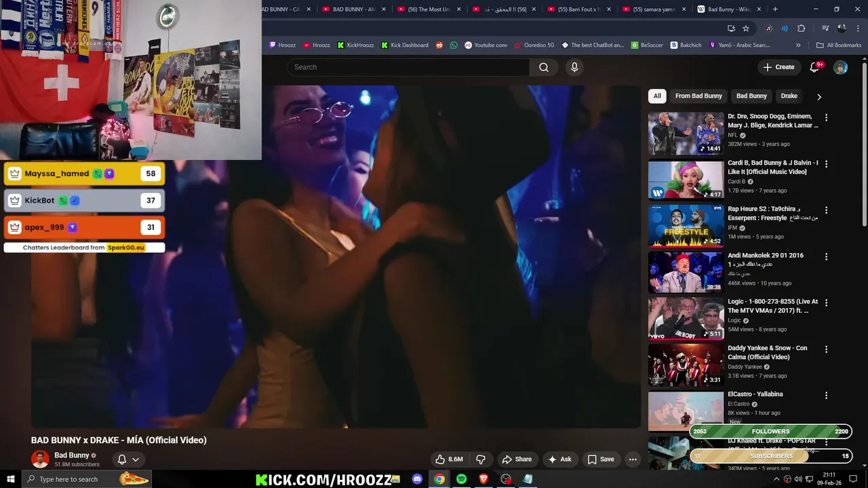The width and height of the screenshot is (868, 488).
Task: Open more actions ellipsis under video
Action: [x=633, y=459]
